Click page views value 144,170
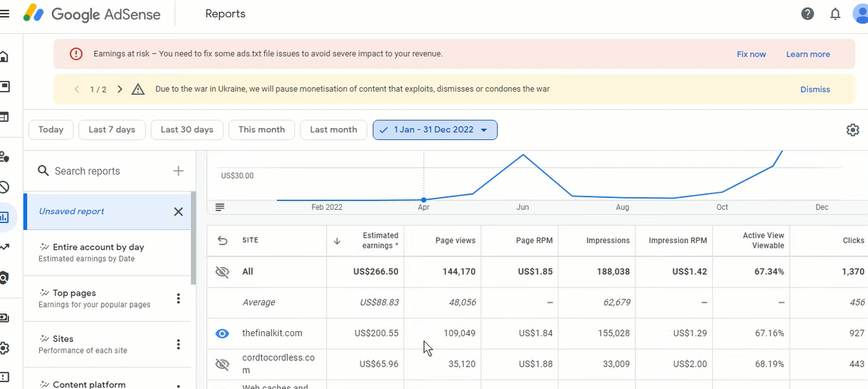Image resolution: width=868 pixels, height=389 pixels. 459,272
